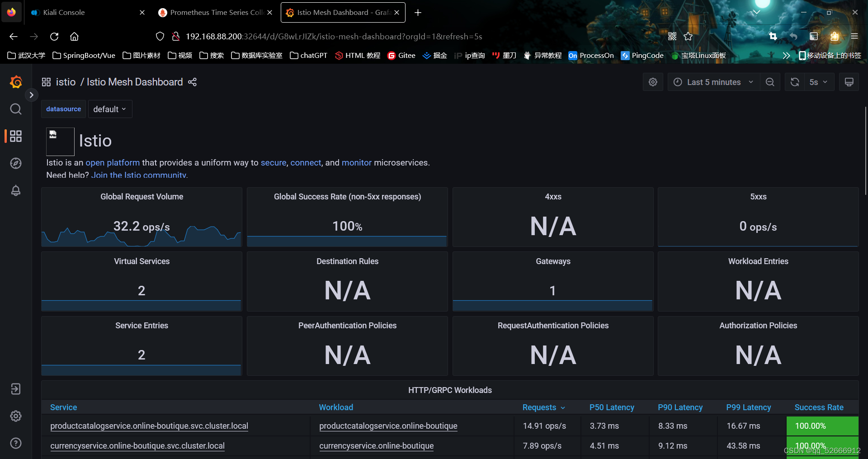Select the Istio Mesh Dashboard browser tab

click(x=343, y=13)
